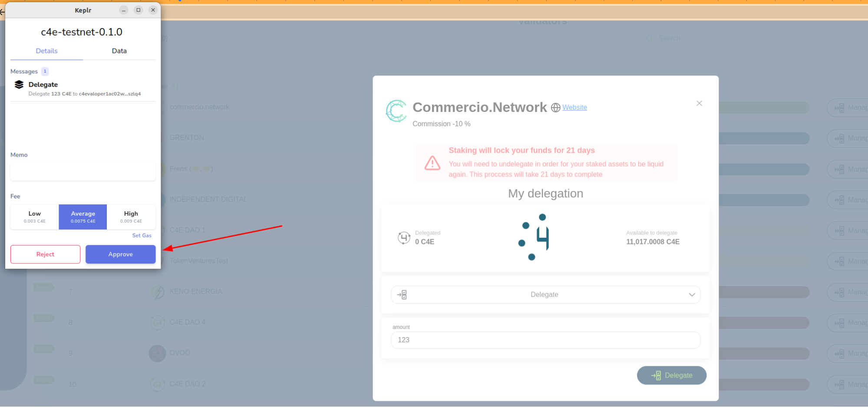Submit with the green Delegate button

671,375
